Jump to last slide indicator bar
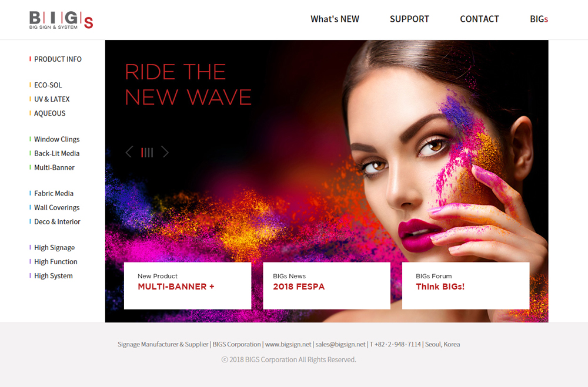Image resolution: width=588 pixels, height=387 pixels. [x=152, y=153]
